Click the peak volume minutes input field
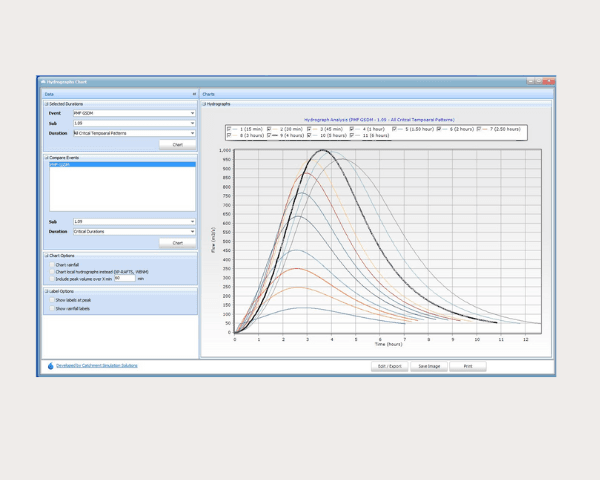This screenshot has width=600, height=480. pos(125,278)
